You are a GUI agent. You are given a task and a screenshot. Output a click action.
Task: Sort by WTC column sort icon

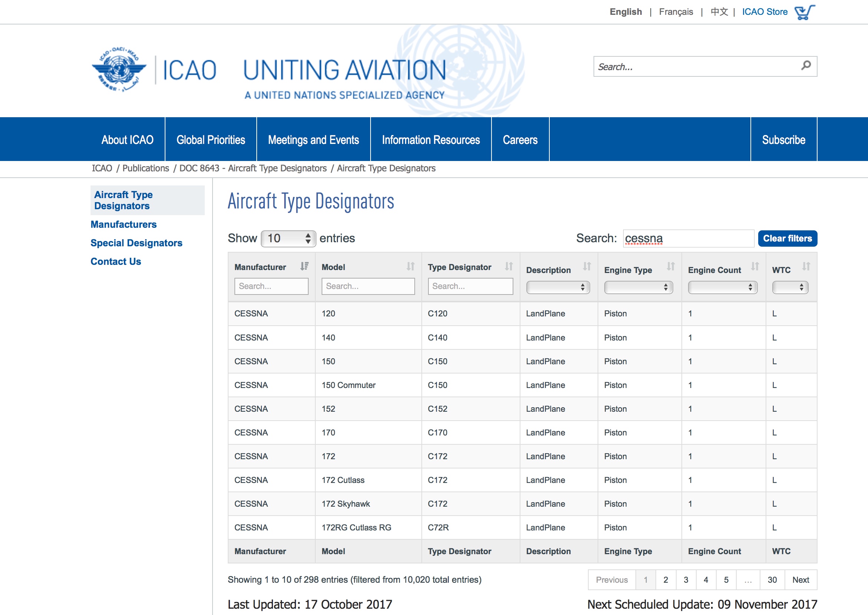point(806,266)
